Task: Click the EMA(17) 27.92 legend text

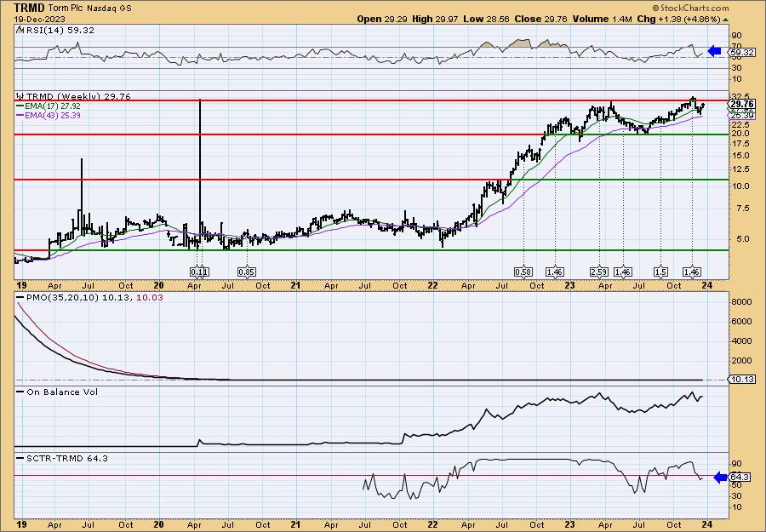Action: pyautogui.click(x=54, y=106)
